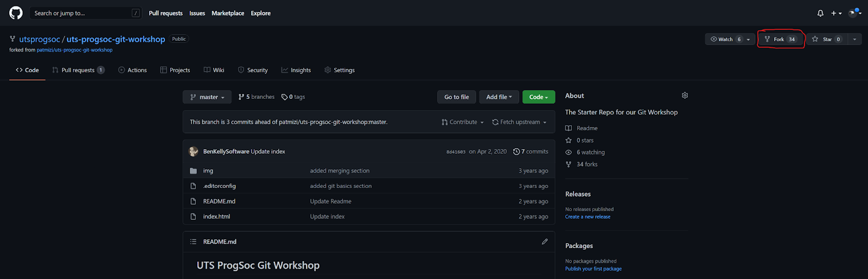Image resolution: width=868 pixels, height=279 pixels.
Task: Open the GitHub home logo
Action: 16,13
